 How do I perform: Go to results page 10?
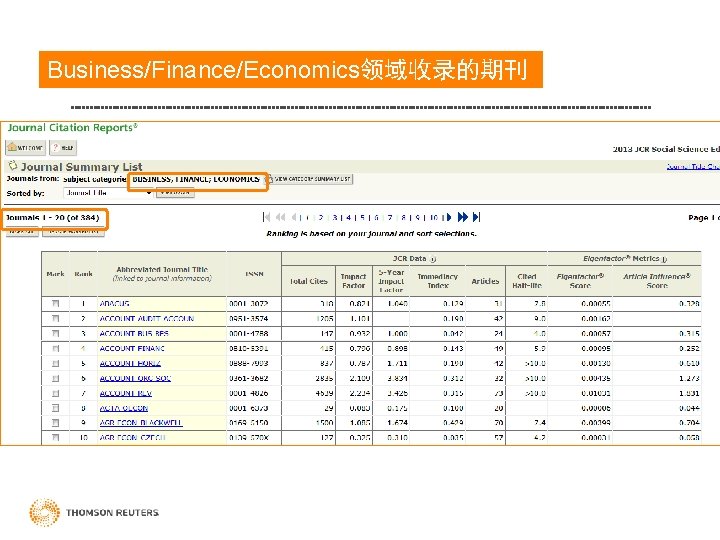[434, 218]
